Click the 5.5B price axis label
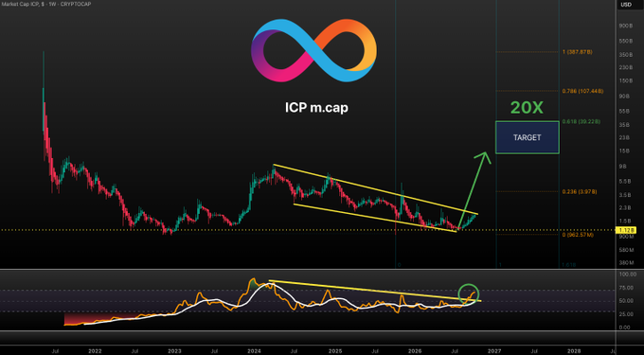 (x=625, y=181)
